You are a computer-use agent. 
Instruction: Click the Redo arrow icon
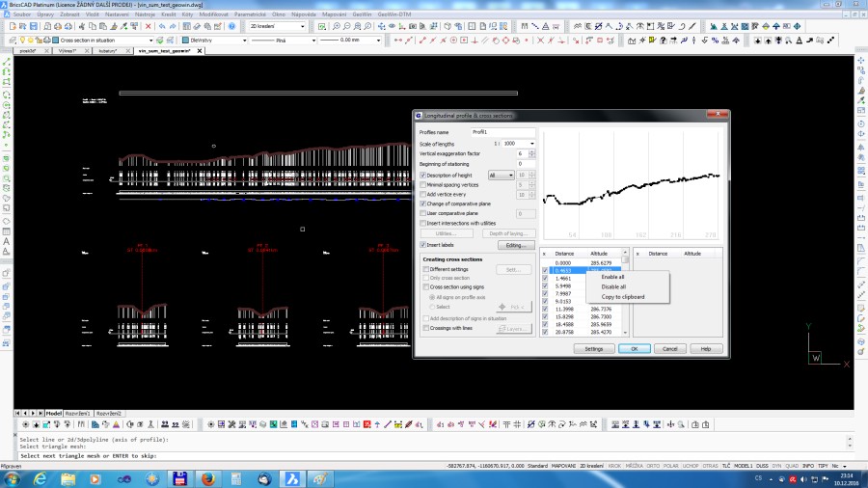pos(173,26)
